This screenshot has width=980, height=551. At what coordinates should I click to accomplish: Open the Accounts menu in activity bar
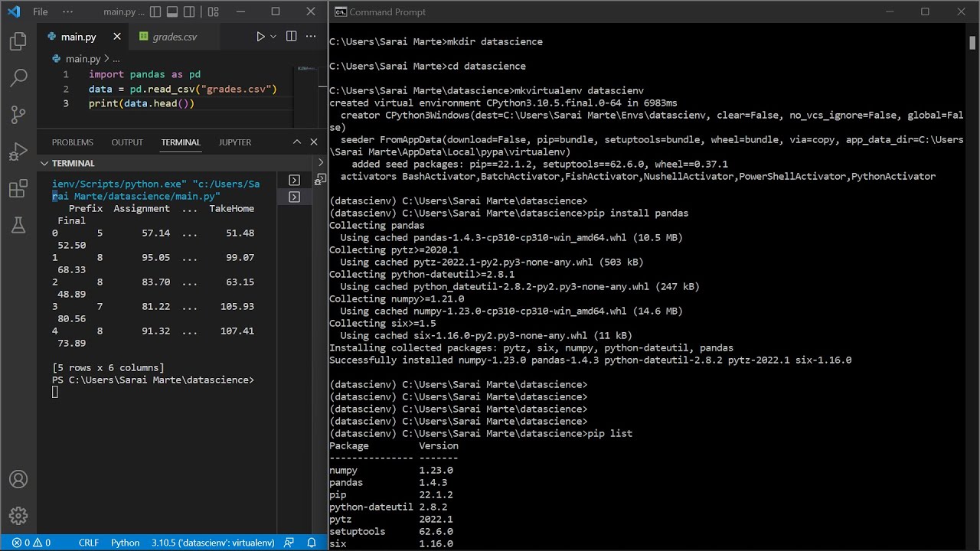[x=18, y=479]
